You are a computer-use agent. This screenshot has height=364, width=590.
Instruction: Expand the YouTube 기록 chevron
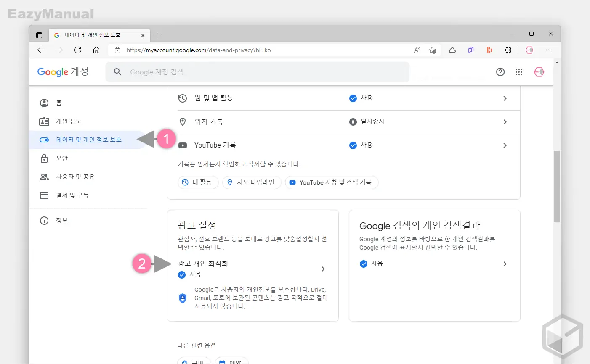[505, 145]
